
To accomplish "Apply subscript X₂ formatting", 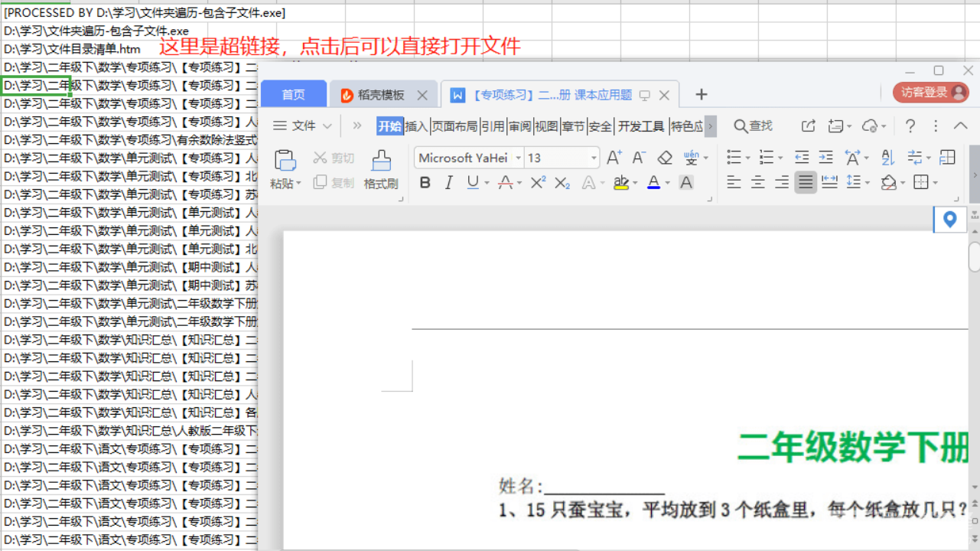I will click(562, 182).
